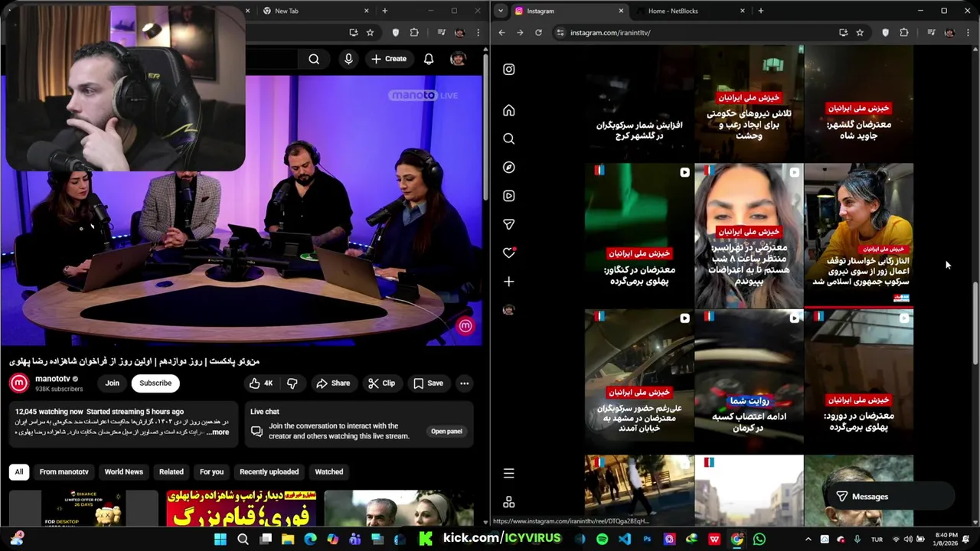Open the live chat panel
The image size is (980, 551).
[446, 431]
